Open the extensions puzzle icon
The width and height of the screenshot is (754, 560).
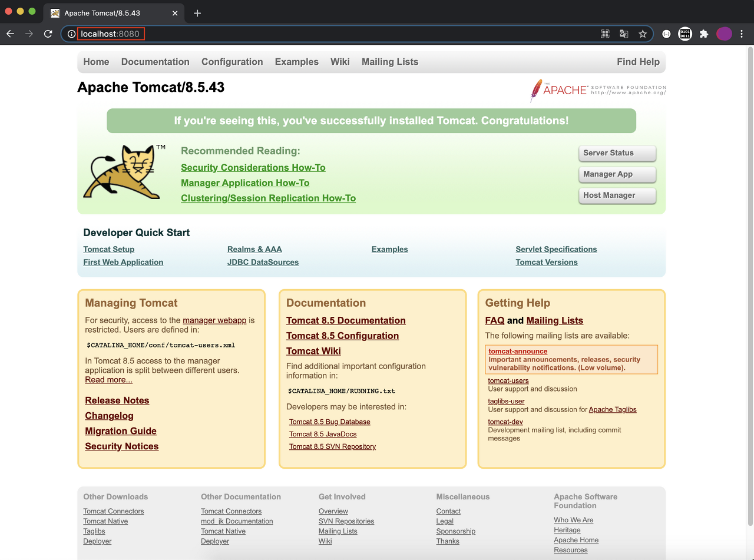(x=704, y=34)
